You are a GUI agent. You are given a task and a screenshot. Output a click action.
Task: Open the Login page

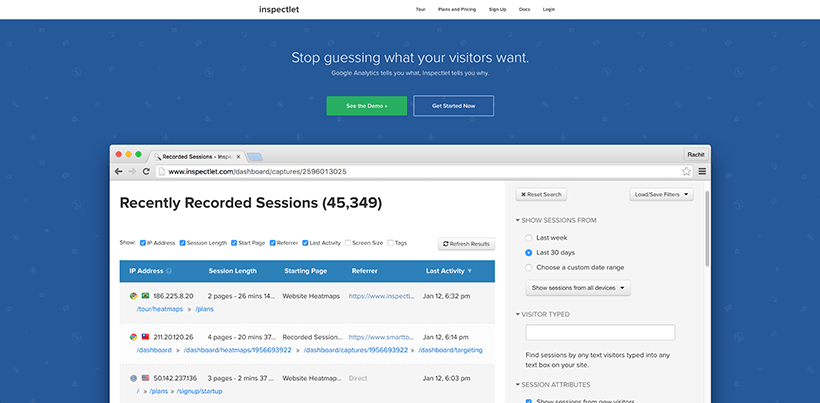(x=549, y=9)
